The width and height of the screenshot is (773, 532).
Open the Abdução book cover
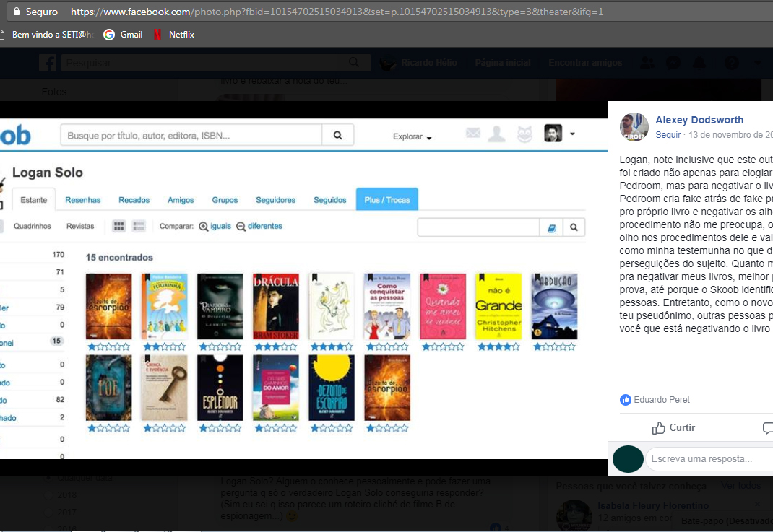tap(555, 306)
